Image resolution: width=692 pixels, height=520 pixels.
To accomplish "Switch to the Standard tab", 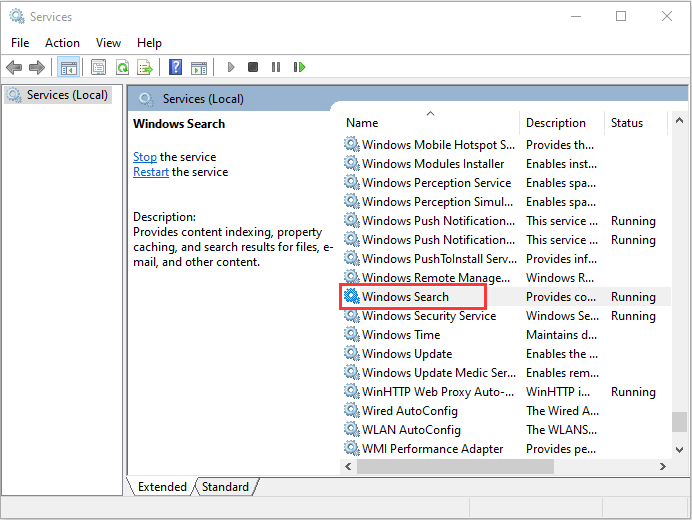I will tap(226, 486).
